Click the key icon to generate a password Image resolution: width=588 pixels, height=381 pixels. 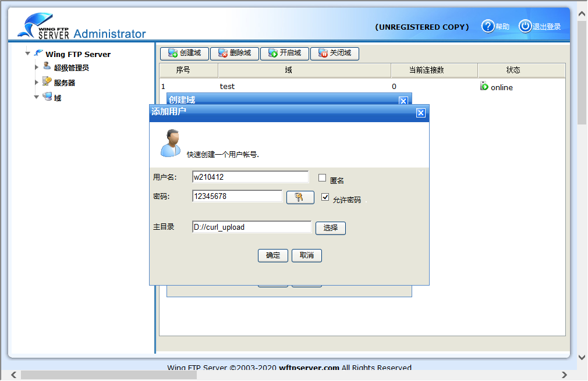click(300, 197)
